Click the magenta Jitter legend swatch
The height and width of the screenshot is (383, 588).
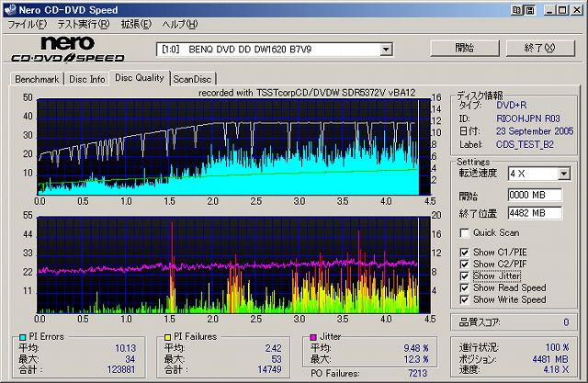(x=313, y=337)
